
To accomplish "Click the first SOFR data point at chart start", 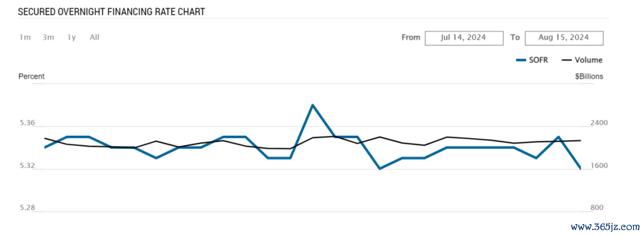I will point(44,147).
